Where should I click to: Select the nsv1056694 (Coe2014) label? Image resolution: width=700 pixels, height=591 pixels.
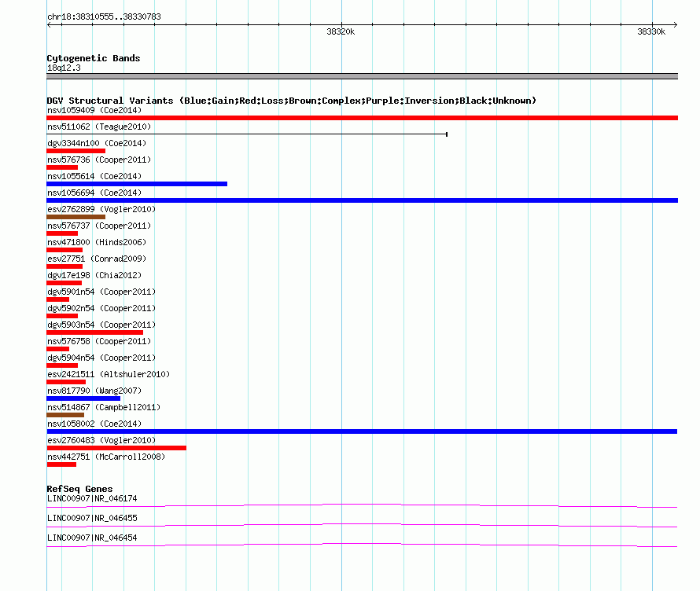click(x=94, y=193)
